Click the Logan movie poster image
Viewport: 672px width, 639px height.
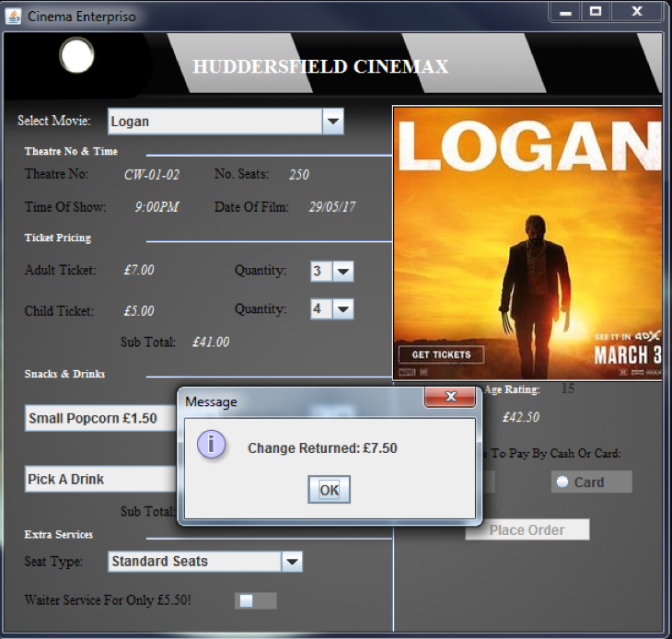(527, 243)
